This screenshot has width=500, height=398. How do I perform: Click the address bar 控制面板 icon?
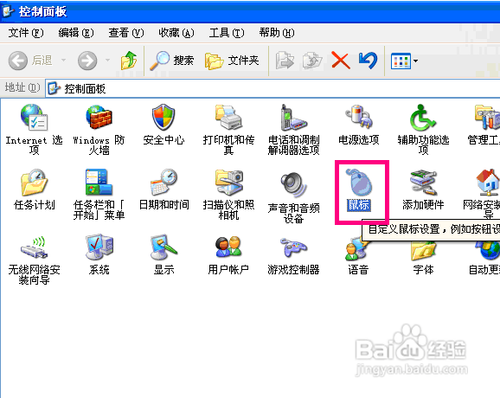[x=54, y=89]
